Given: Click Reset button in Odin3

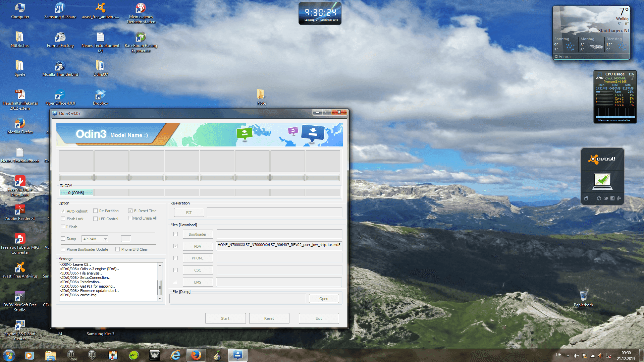Looking at the screenshot, I should point(269,318).
